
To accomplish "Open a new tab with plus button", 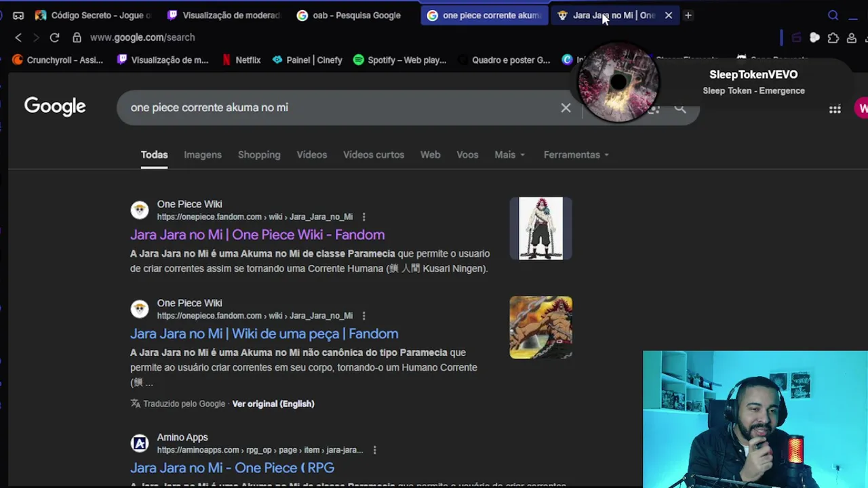I will 688,15.
